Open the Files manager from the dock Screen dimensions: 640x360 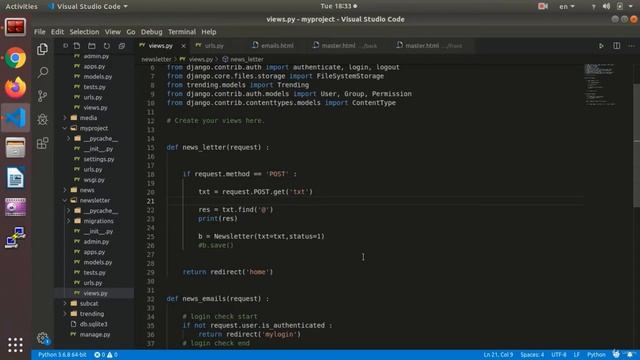point(16,147)
